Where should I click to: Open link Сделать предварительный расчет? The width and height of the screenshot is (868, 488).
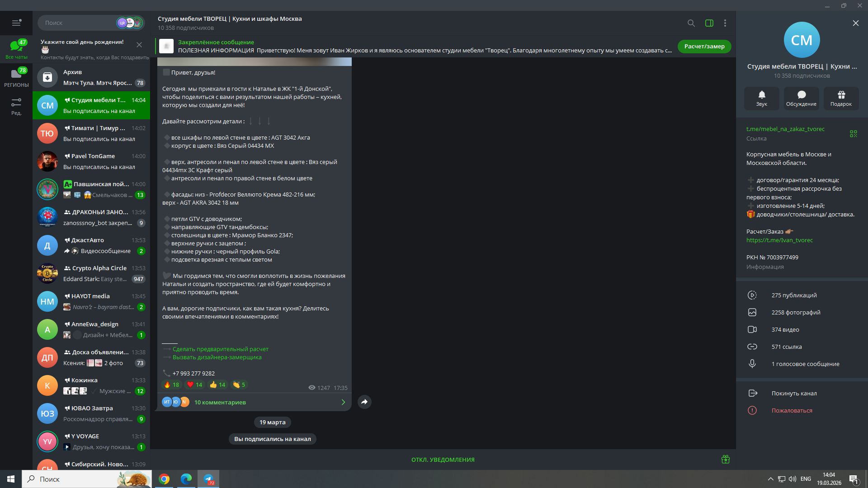tap(220, 349)
